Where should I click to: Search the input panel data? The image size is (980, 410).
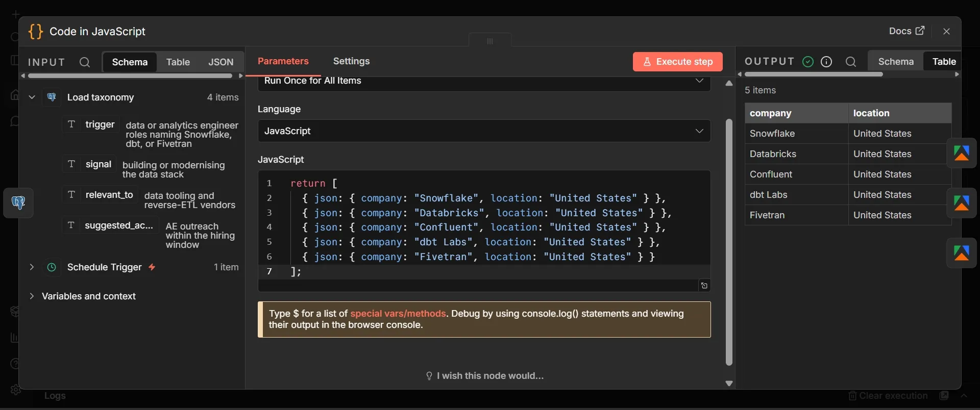85,62
